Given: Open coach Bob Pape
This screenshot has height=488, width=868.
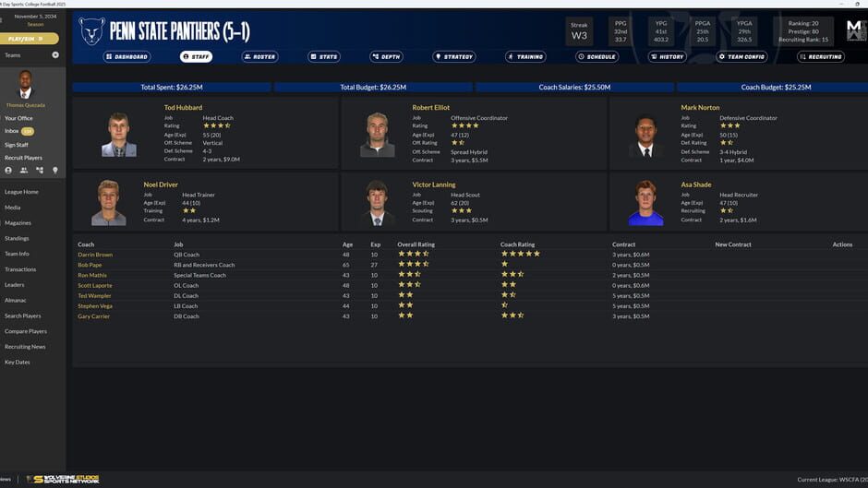Looking at the screenshot, I should [x=90, y=265].
